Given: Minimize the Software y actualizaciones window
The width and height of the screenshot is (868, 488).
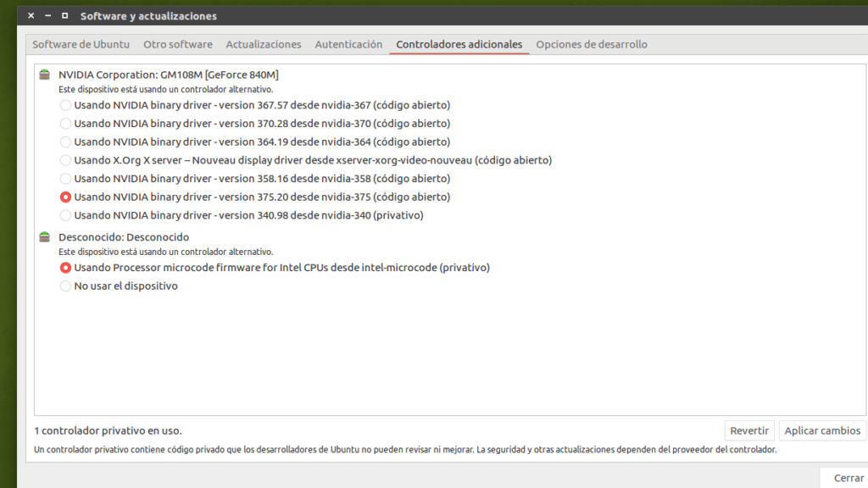Looking at the screenshot, I should point(48,15).
